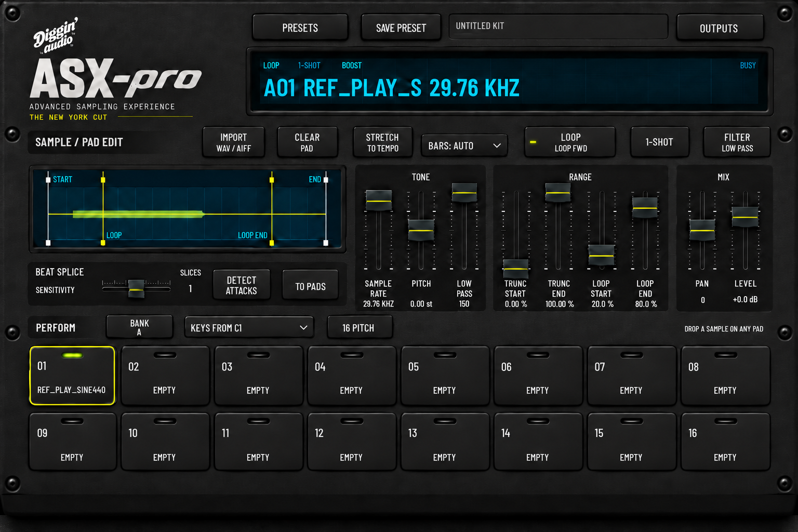Select empty pad 09
This screenshot has height=532, width=798.
click(x=72, y=442)
